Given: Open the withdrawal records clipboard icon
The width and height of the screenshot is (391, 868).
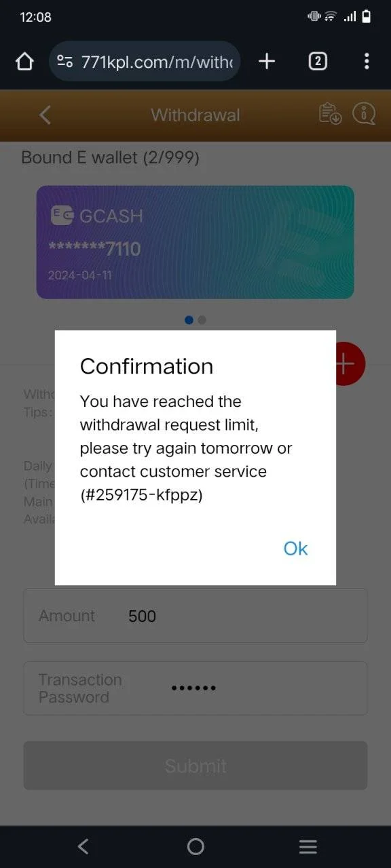Looking at the screenshot, I should coord(331,114).
